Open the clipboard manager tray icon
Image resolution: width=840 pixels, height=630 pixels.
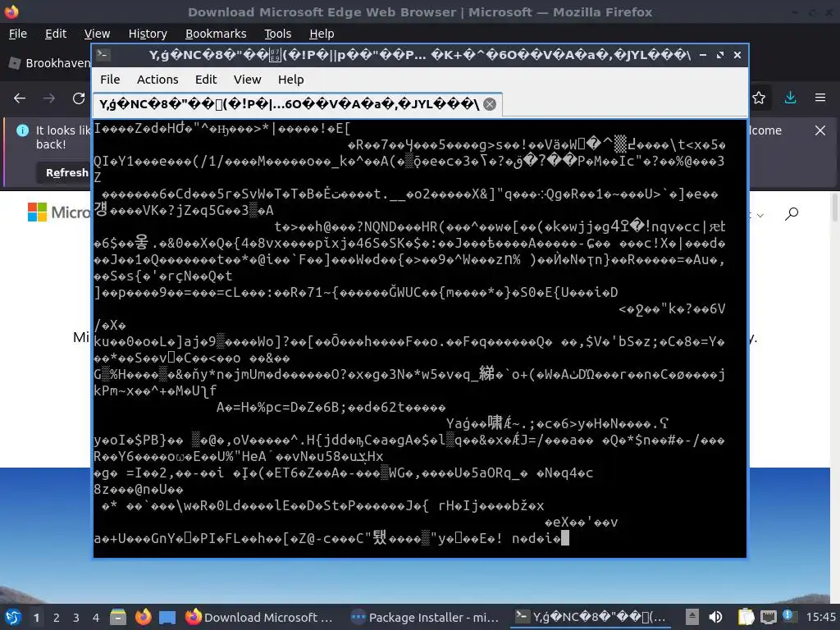(x=746, y=617)
